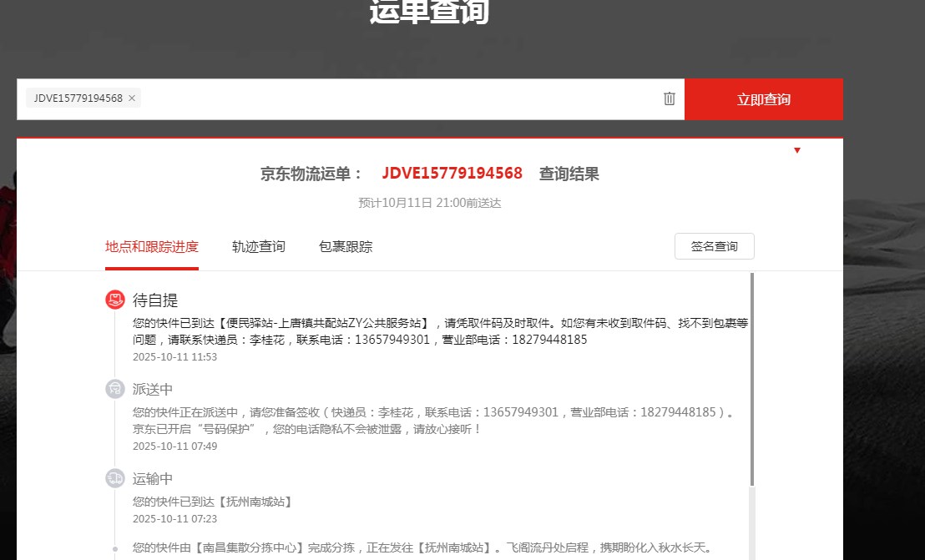Remove the JDVE15779194568 tag with its × icon

coord(132,98)
